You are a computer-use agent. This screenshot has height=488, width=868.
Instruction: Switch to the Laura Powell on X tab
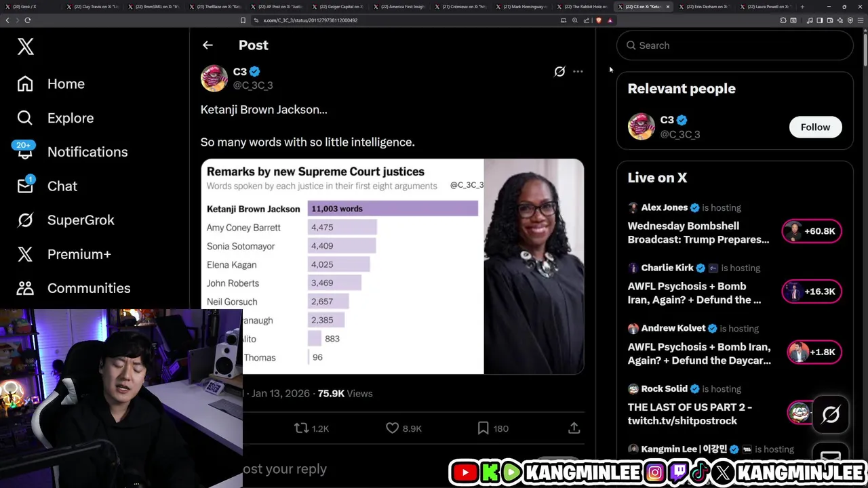point(766,7)
